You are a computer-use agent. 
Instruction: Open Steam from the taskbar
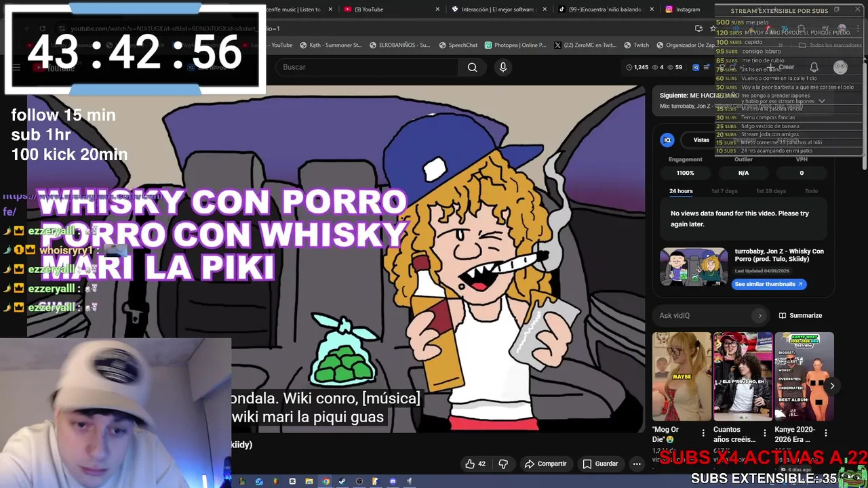[342, 481]
